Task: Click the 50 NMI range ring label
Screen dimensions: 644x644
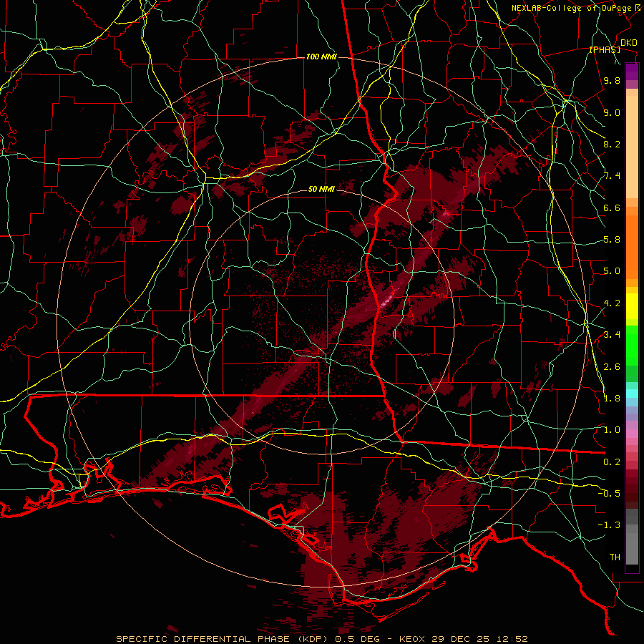Action: point(321,190)
